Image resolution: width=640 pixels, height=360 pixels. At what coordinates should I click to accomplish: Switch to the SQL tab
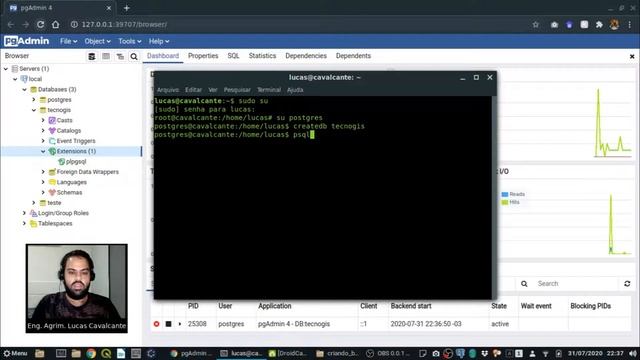233,56
